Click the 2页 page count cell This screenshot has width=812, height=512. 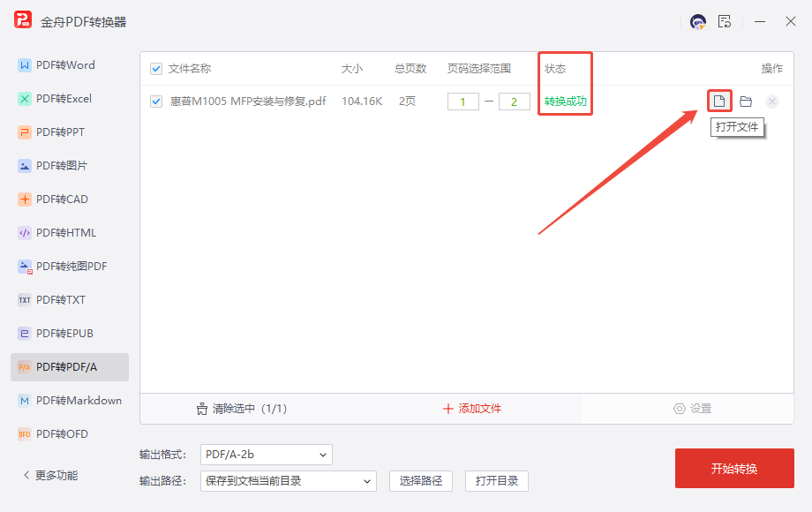point(407,102)
